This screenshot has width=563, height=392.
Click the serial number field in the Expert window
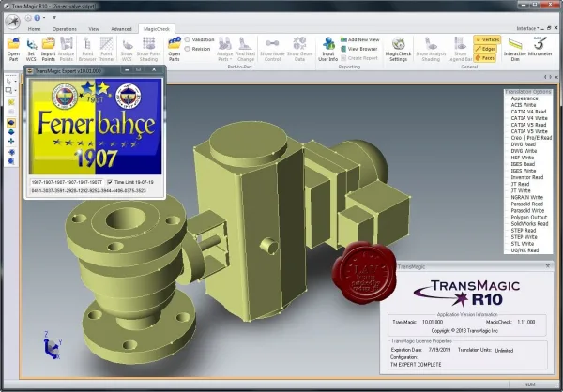pyautogui.click(x=68, y=182)
